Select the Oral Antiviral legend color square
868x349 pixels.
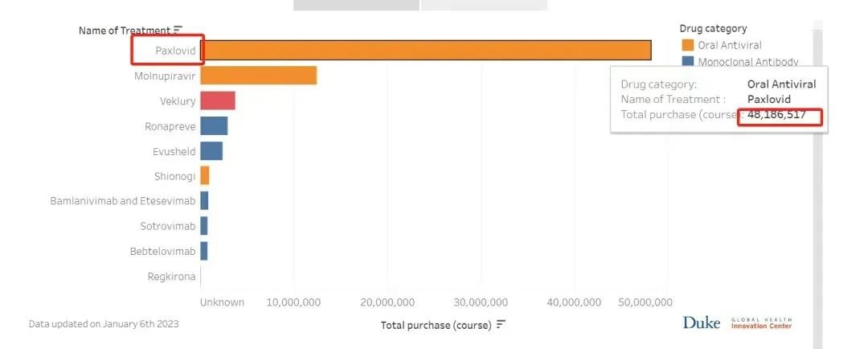click(x=687, y=45)
